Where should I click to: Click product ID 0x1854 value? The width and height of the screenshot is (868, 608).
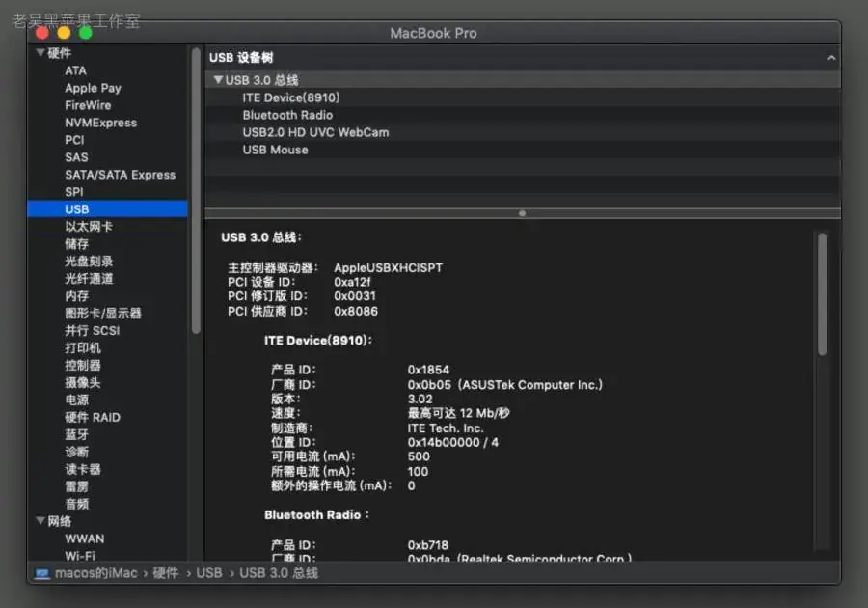(428, 370)
